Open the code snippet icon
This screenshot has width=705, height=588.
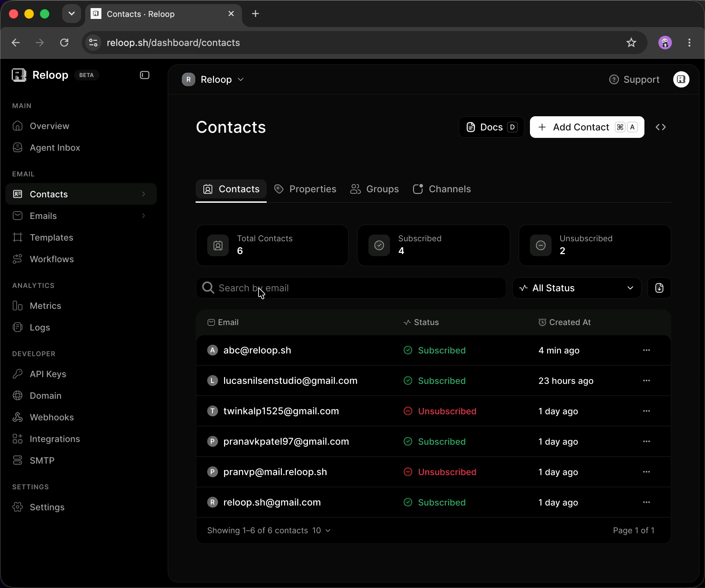click(661, 127)
